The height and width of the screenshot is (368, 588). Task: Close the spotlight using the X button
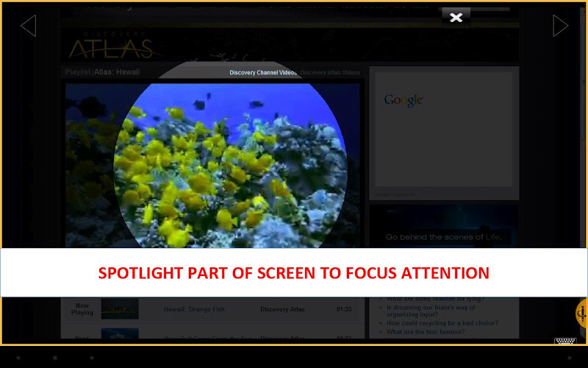tap(456, 17)
